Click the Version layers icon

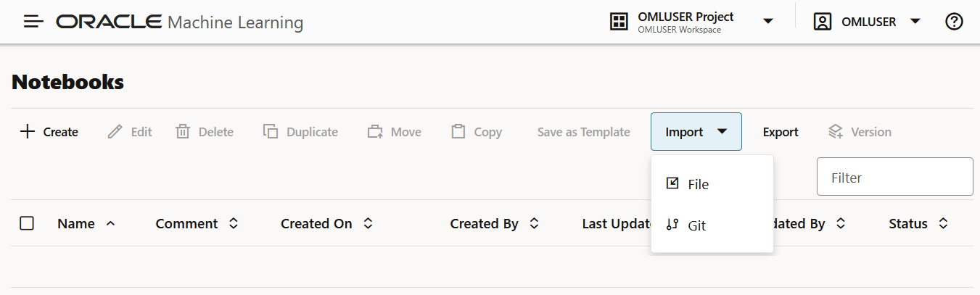coord(836,132)
